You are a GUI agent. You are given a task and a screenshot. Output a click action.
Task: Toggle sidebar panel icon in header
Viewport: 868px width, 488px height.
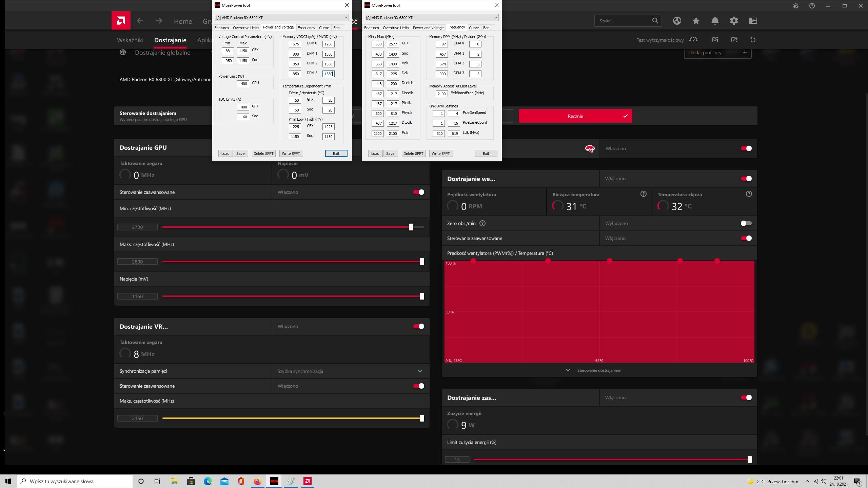coord(753,21)
